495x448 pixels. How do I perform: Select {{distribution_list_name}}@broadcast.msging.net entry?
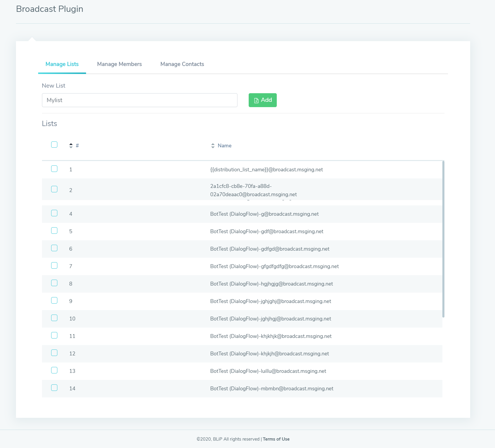click(x=266, y=170)
